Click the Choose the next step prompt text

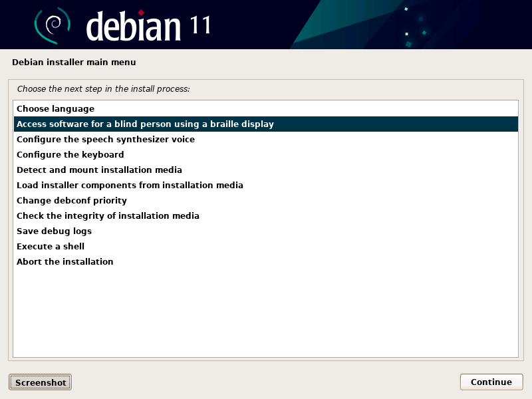pos(104,89)
